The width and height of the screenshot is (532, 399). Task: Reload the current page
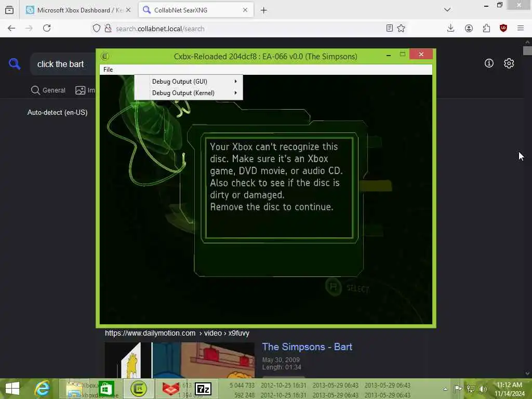point(47,28)
